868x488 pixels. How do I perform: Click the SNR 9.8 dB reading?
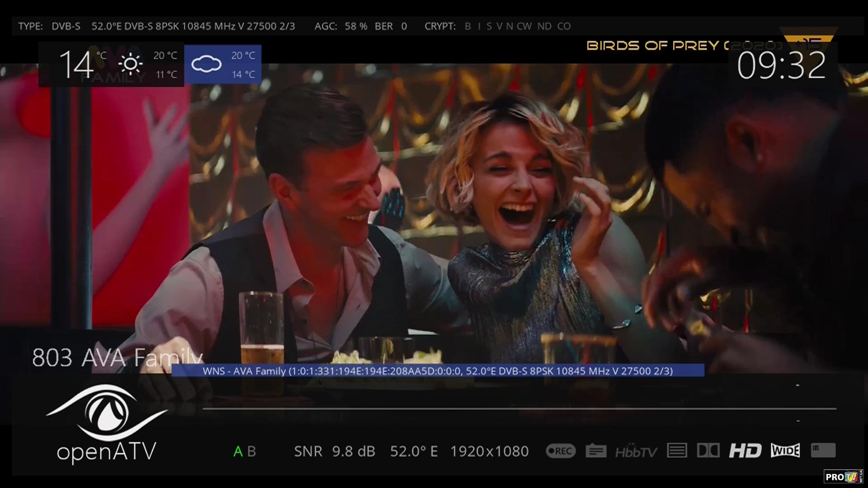[x=335, y=451]
